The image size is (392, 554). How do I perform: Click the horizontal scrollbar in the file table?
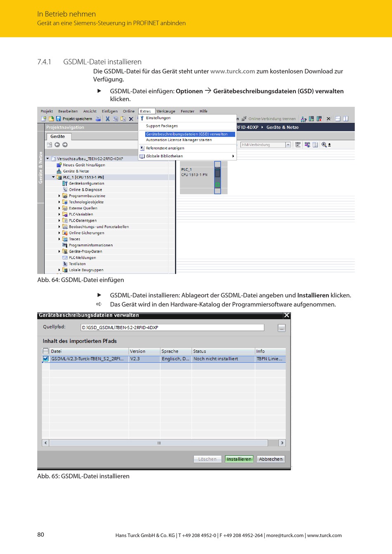click(159, 443)
